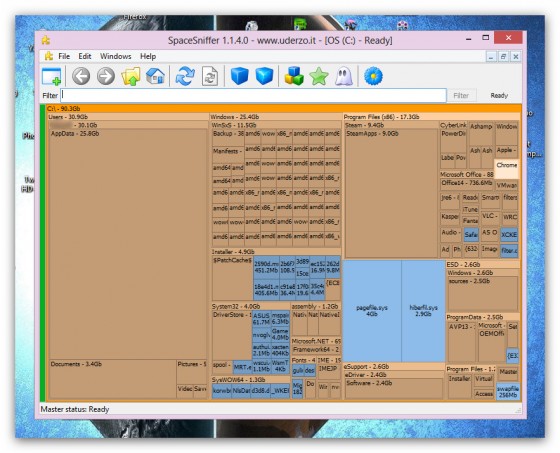Select the WinSxS - 11.5Gb header
560x453 pixels.
click(x=276, y=125)
